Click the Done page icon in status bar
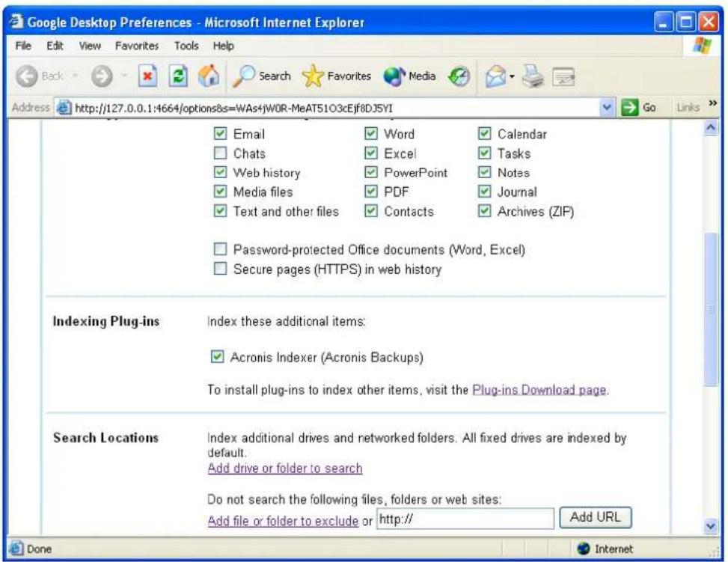 (16, 548)
